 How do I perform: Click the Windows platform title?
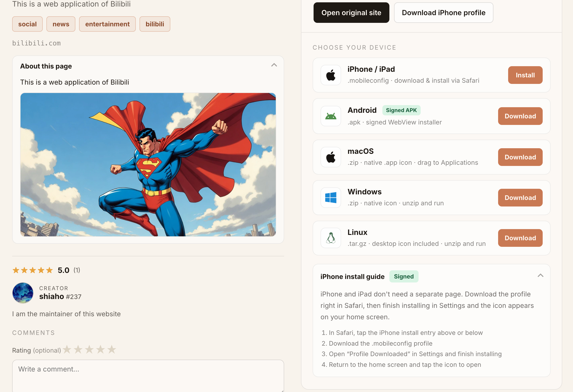click(364, 192)
